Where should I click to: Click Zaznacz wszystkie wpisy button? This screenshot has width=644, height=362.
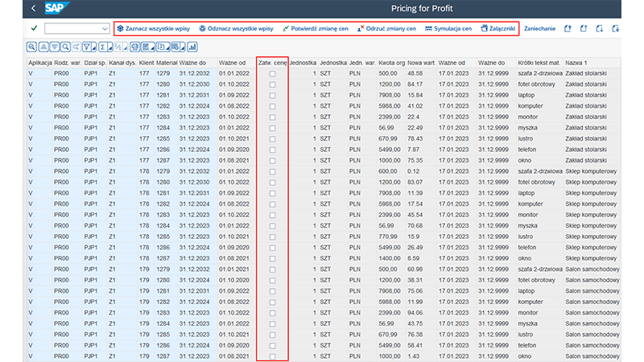coord(154,28)
